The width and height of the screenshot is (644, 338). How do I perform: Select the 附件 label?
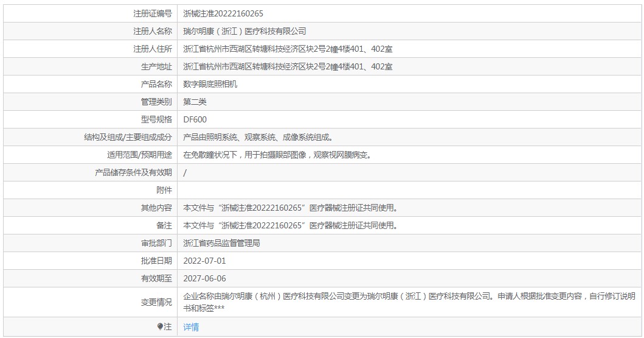[164, 191]
